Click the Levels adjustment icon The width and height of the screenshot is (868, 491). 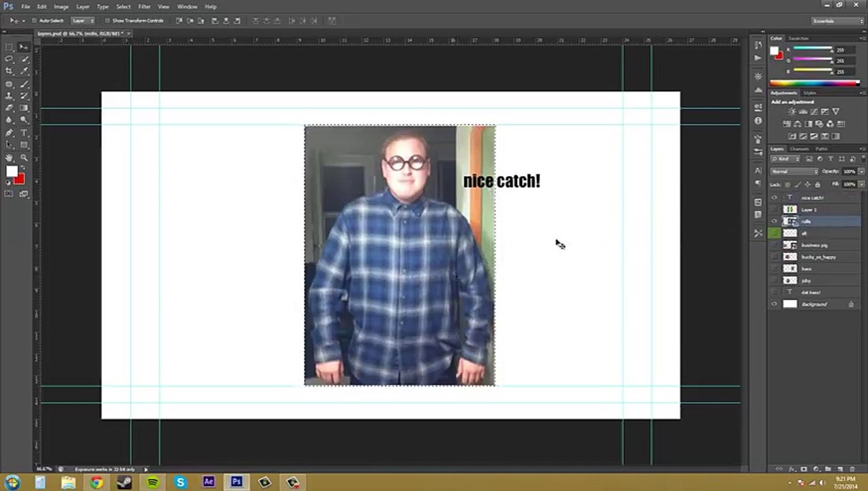802,112
